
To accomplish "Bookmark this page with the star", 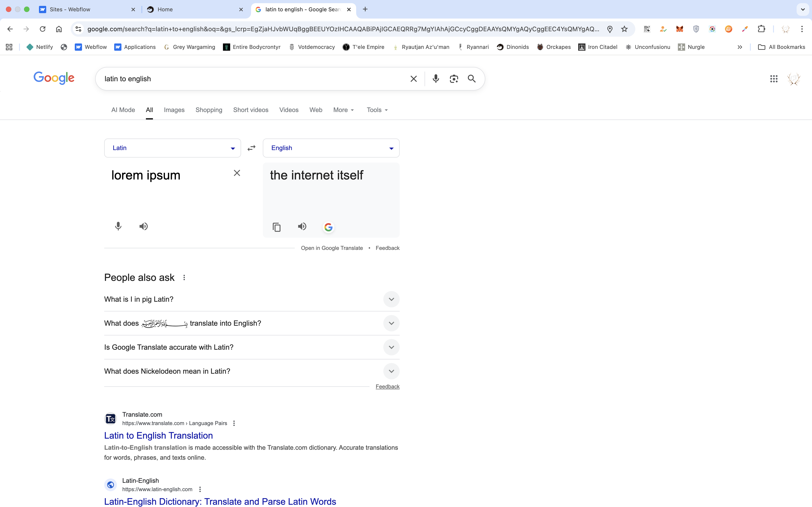I will 624,29.
